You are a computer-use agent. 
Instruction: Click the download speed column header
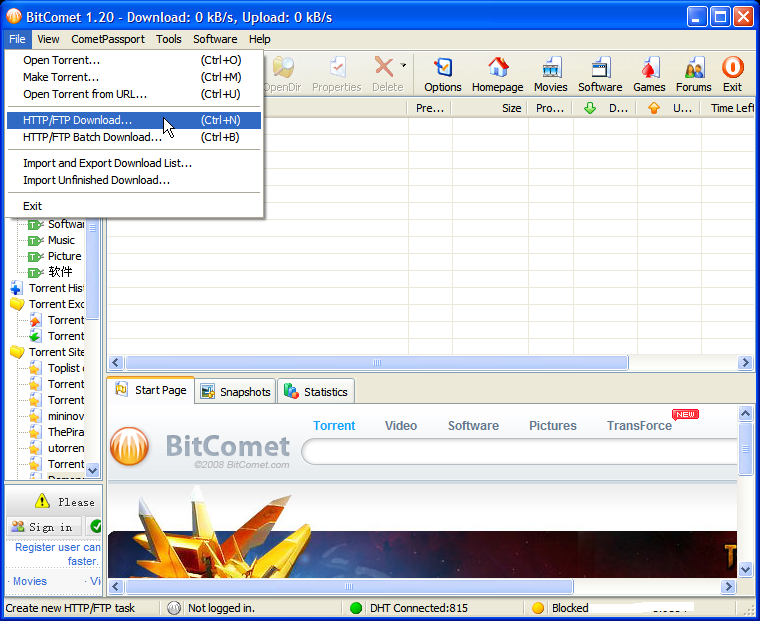click(x=605, y=108)
